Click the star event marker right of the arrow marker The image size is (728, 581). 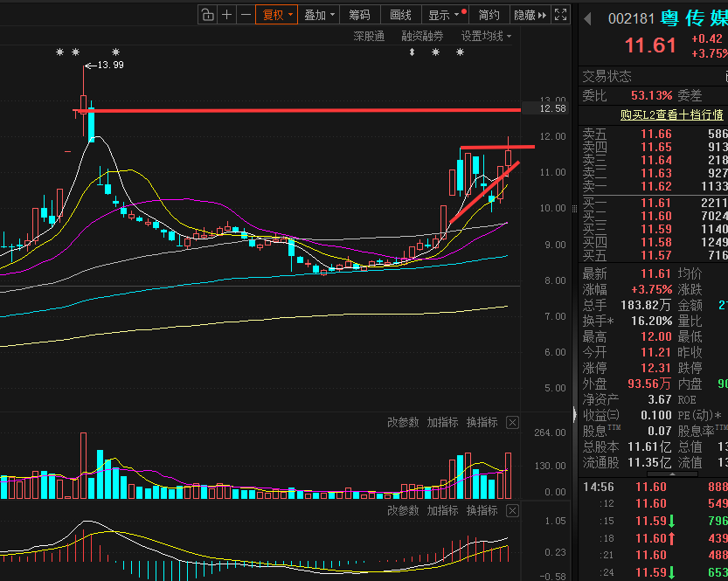pos(435,52)
